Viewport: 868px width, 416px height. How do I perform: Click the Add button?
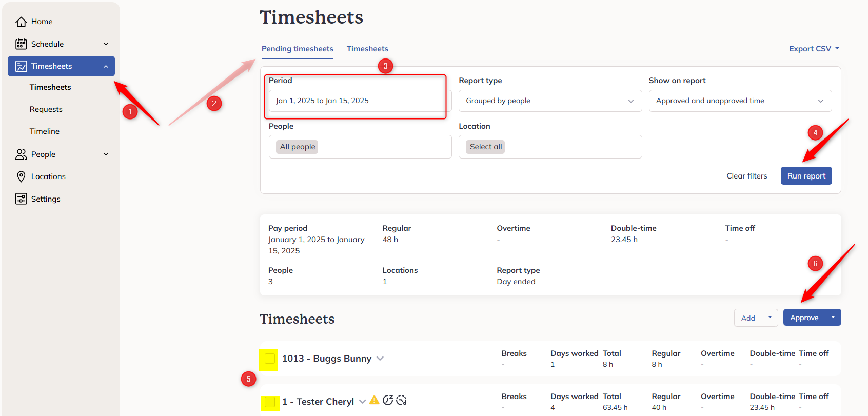pos(748,318)
